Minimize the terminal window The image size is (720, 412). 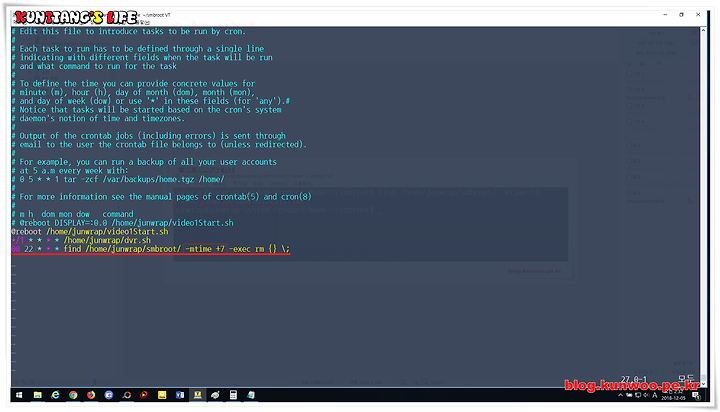pyautogui.click(x=665, y=15)
